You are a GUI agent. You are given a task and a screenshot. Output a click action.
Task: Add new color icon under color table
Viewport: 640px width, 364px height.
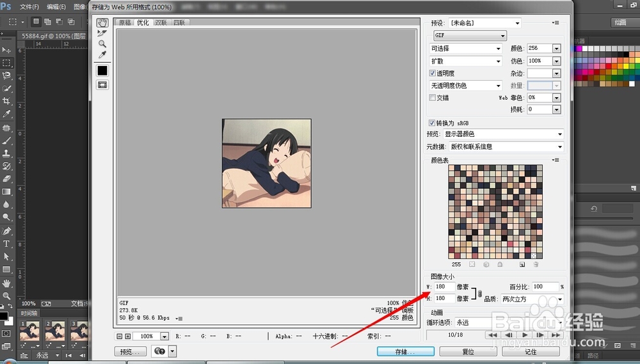coord(522,264)
